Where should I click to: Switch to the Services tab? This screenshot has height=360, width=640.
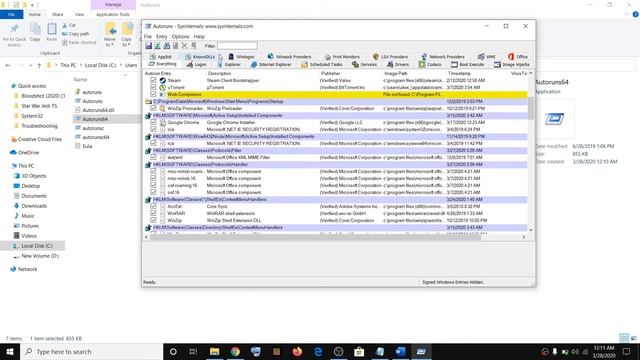(364, 64)
